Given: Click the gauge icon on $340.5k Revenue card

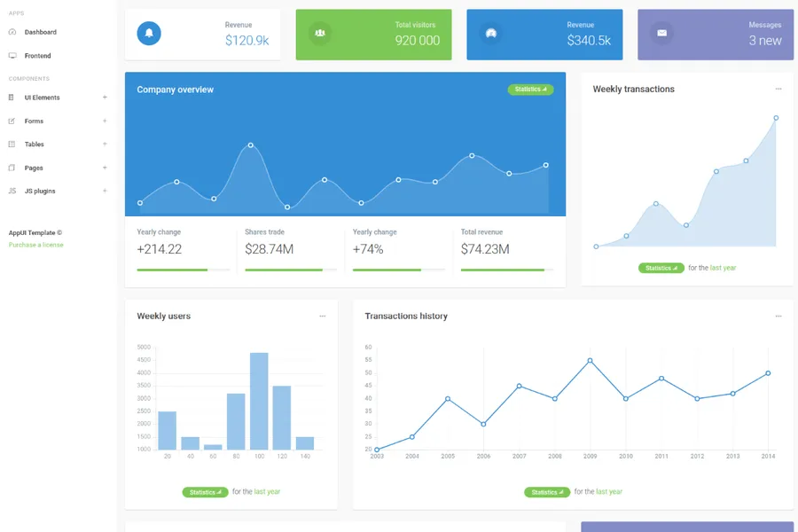Looking at the screenshot, I should tap(491, 34).
